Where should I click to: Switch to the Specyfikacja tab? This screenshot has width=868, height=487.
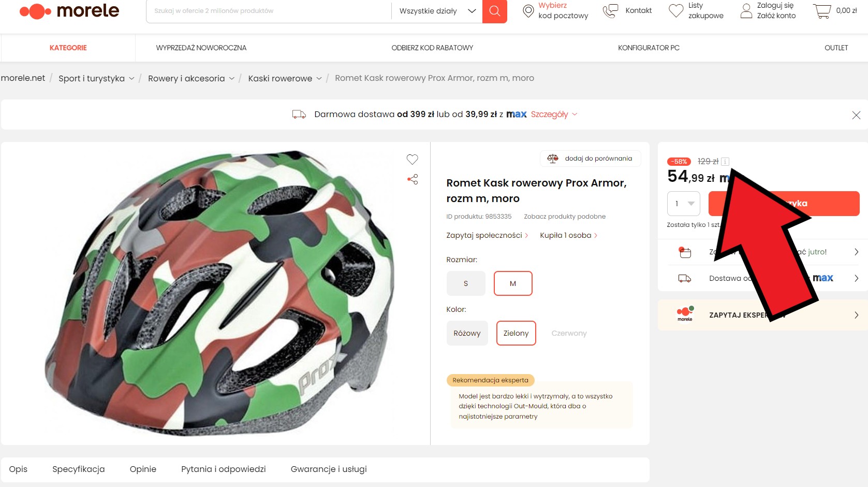click(79, 469)
